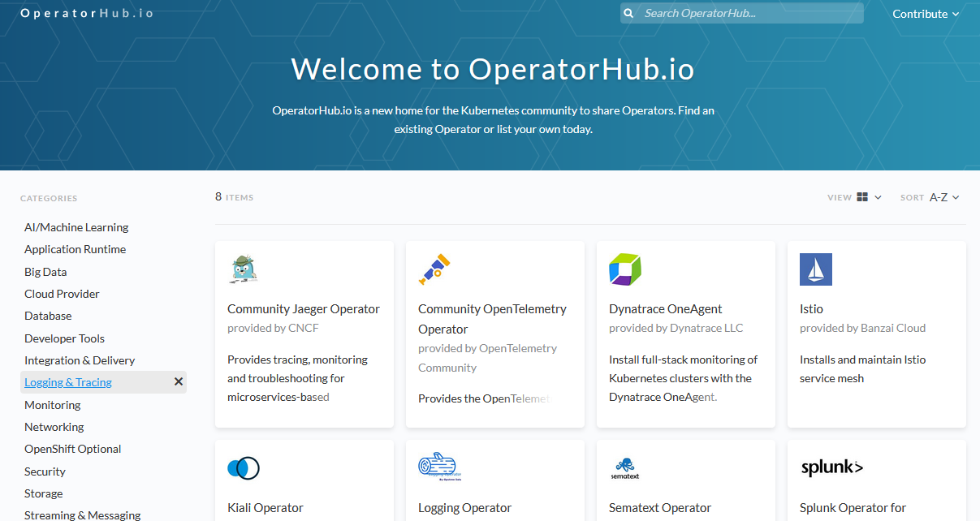The height and width of the screenshot is (521, 980).
Task: Click the '8 items' count label
Action: point(234,197)
